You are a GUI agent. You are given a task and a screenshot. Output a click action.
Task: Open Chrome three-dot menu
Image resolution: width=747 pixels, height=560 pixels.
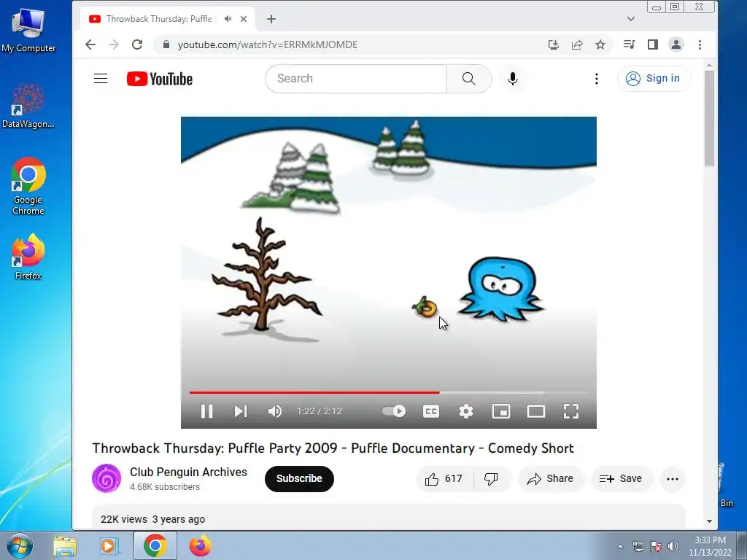pos(700,44)
